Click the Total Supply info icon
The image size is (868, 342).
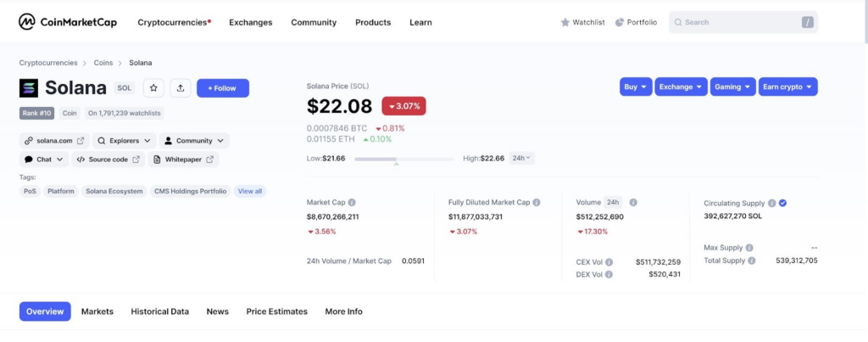pyautogui.click(x=751, y=261)
